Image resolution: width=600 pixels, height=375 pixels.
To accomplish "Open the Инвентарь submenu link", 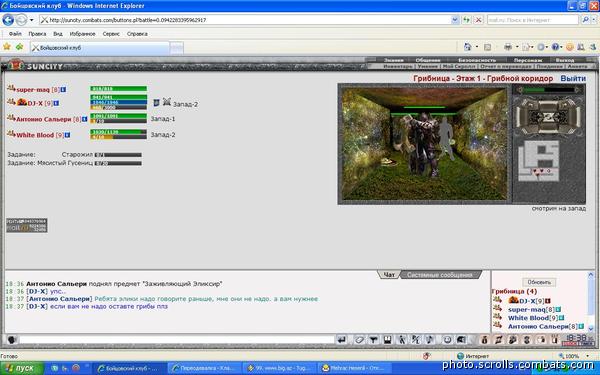I will pos(398,66).
